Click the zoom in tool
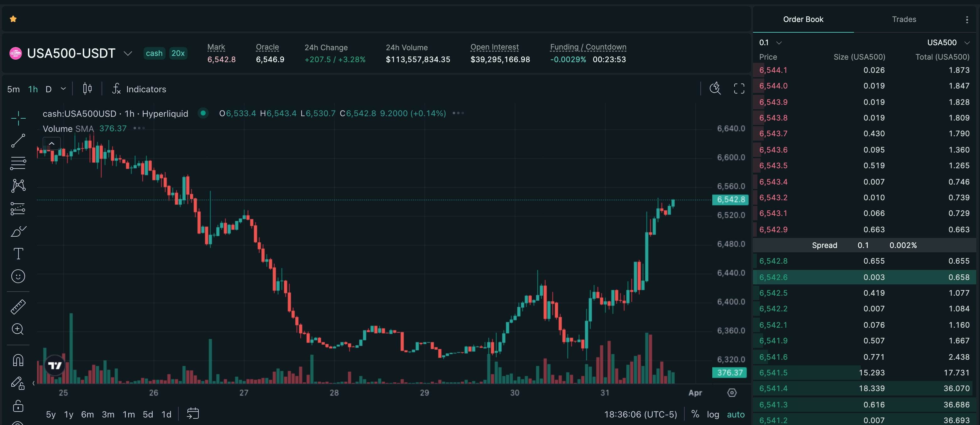This screenshot has width=980, height=425. [18, 329]
